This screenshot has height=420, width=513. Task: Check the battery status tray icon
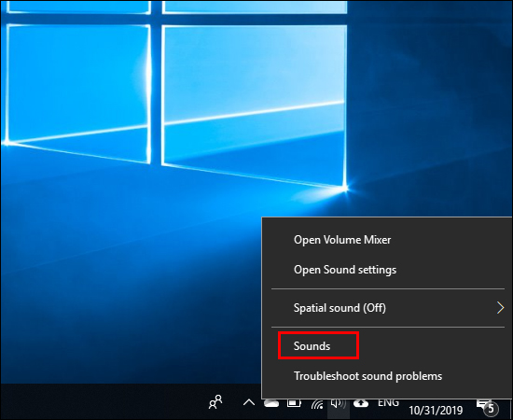[294, 403]
